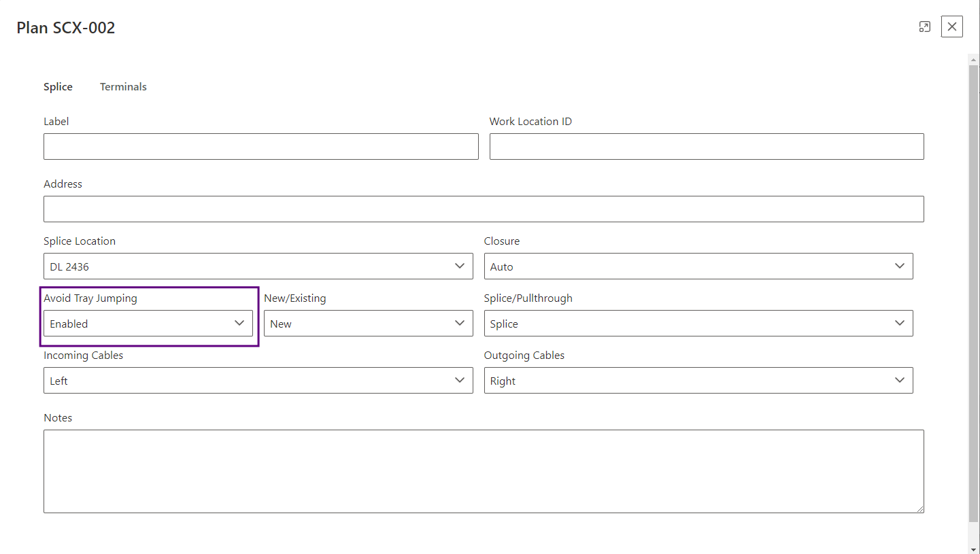Click the pop-out dialog icon
Image resolution: width=980 pixels, height=554 pixels.
tap(924, 27)
